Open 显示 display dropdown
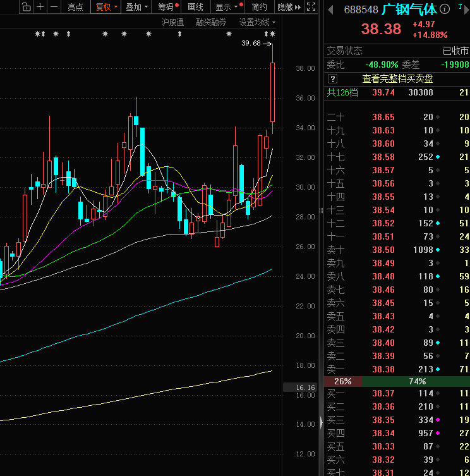The image size is (470, 476). click(x=227, y=7)
